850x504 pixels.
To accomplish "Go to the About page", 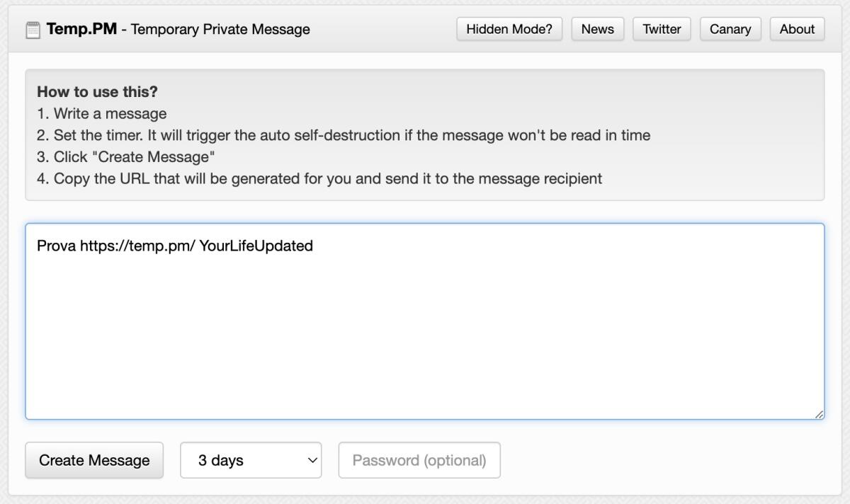I will click(x=797, y=29).
